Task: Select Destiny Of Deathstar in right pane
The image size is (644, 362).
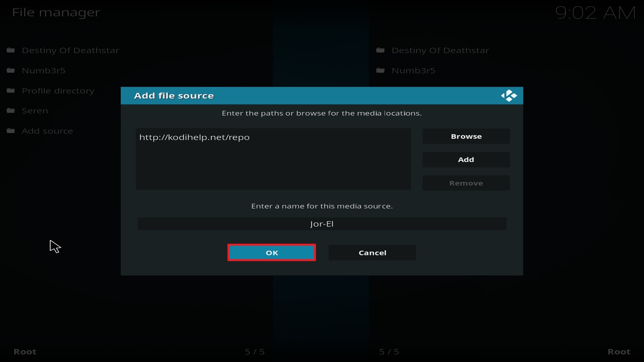Action: pos(440,51)
